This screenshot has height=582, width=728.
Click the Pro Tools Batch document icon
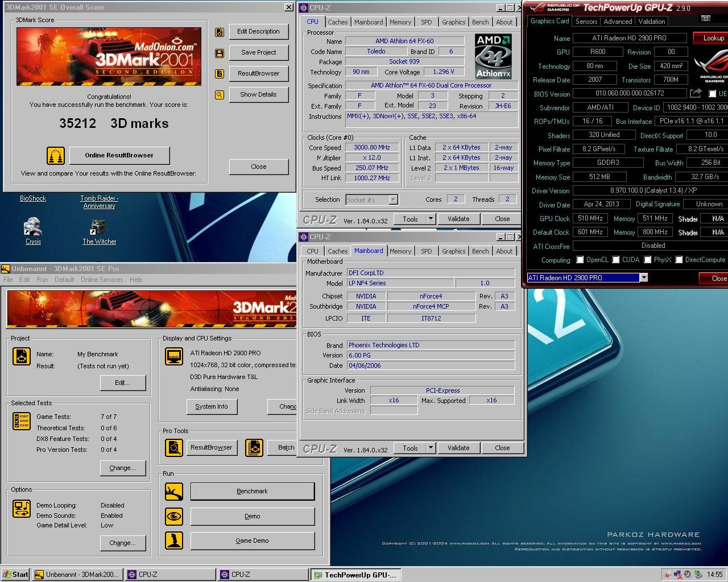coord(254,448)
